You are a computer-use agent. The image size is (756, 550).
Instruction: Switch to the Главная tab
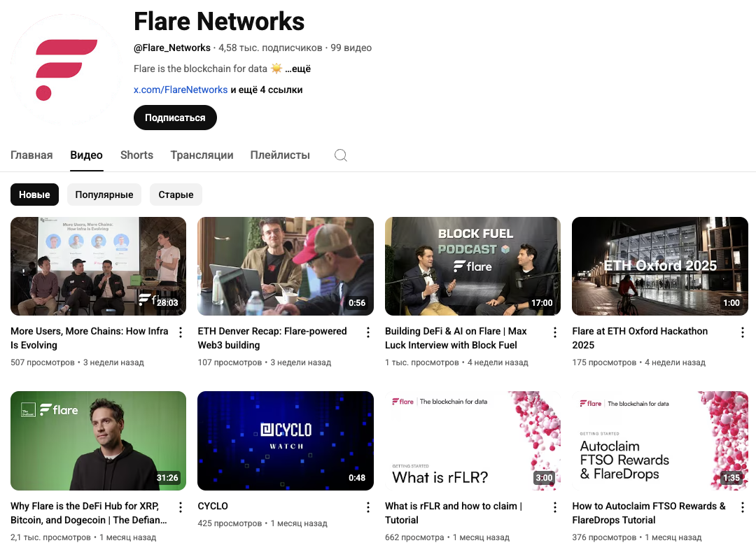pyautogui.click(x=31, y=155)
